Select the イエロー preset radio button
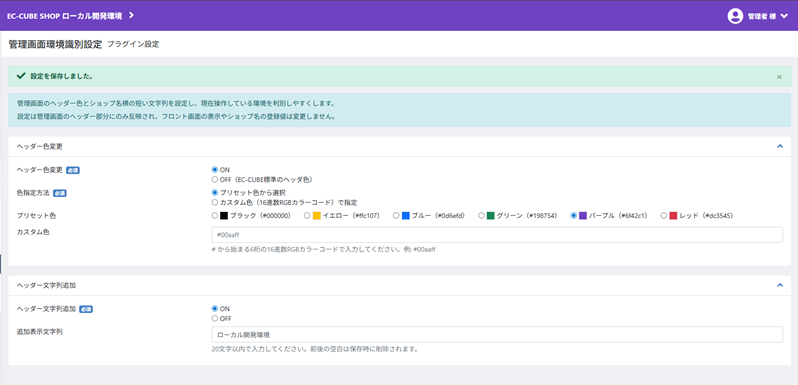Viewport: 798px width, 385px height. [x=307, y=216]
